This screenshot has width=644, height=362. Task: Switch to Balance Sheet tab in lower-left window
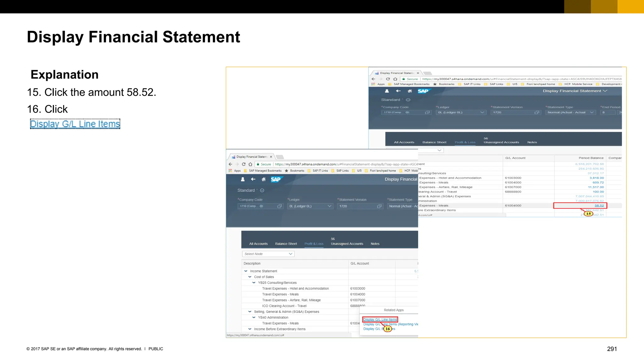(x=286, y=244)
